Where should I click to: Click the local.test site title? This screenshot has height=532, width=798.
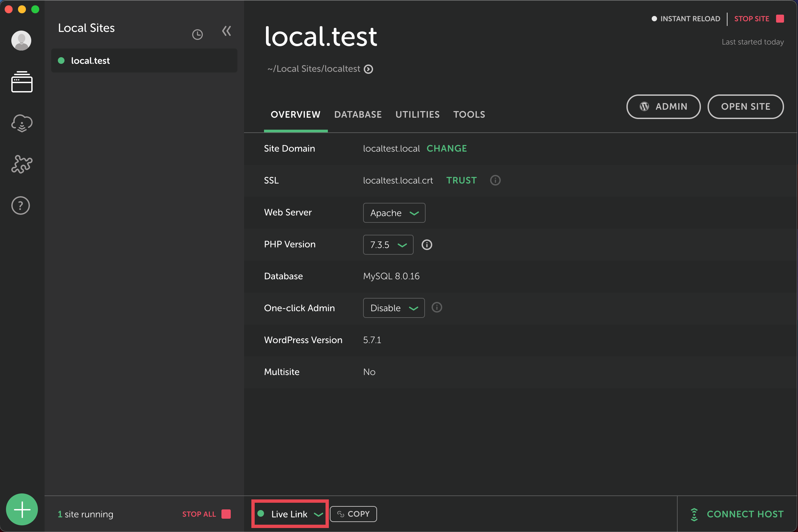tap(321, 36)
